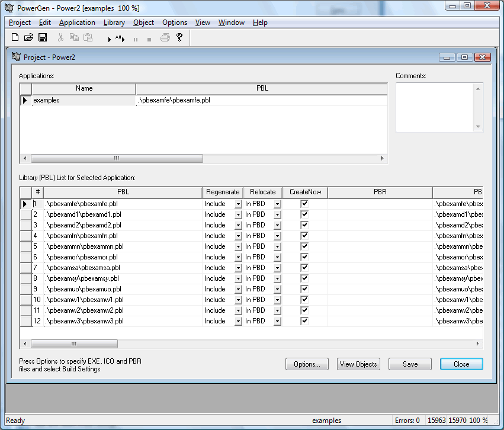Toggle CreateNow checkbox for pbexamfe.pbl library row
This screenshot has height=430, width=504.
304,204
